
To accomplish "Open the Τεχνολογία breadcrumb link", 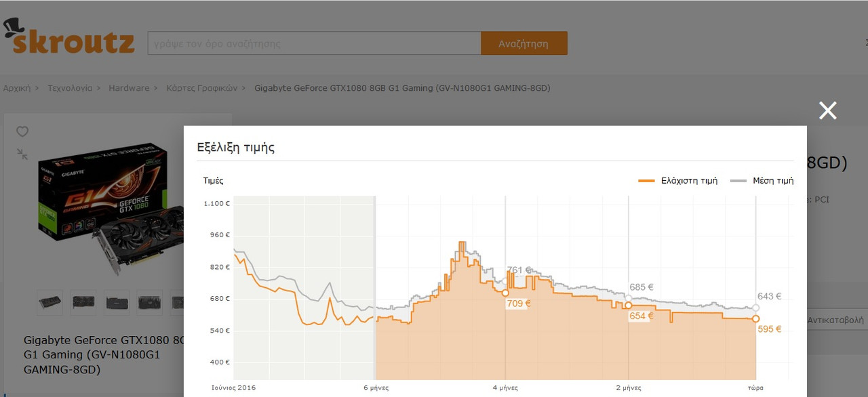I will 70,88.
